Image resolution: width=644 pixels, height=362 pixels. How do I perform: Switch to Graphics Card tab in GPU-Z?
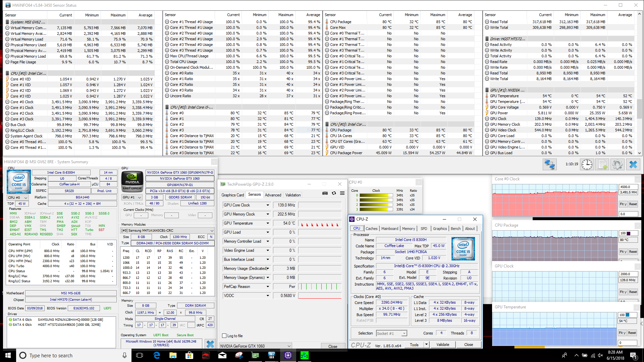232,195
